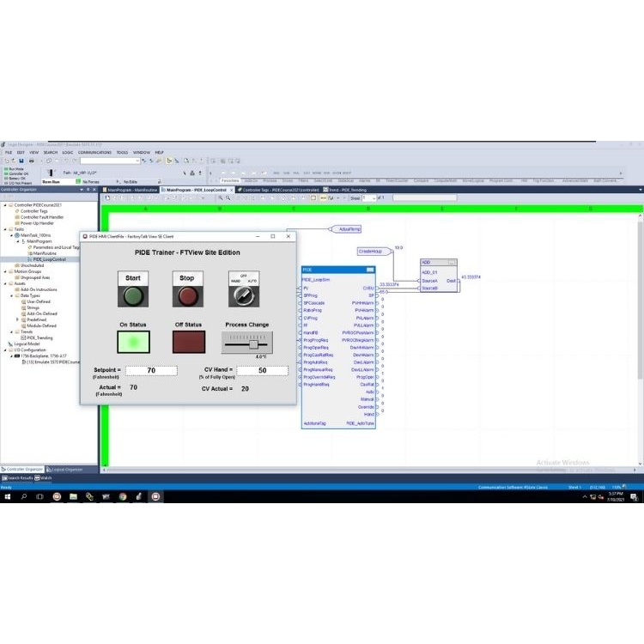Click the Chrome icon in taskbar
The height and width of the screenshot is (644, 644).
click(x=123, y=497)
